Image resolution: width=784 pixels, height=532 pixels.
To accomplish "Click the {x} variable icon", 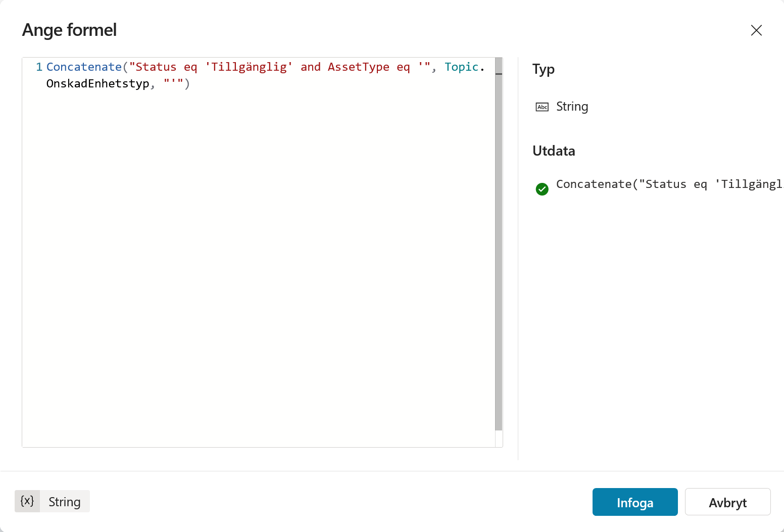I will coord(27,501).
